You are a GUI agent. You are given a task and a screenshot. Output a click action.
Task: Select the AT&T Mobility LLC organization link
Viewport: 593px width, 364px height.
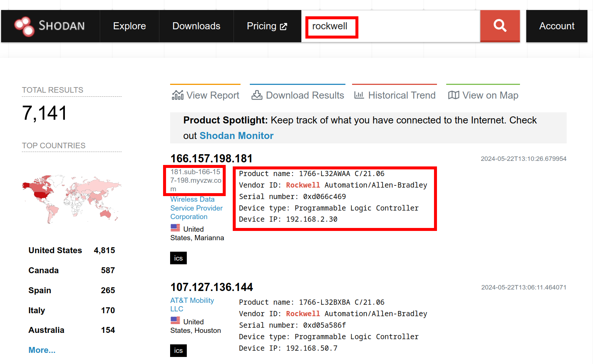[192, 304]
